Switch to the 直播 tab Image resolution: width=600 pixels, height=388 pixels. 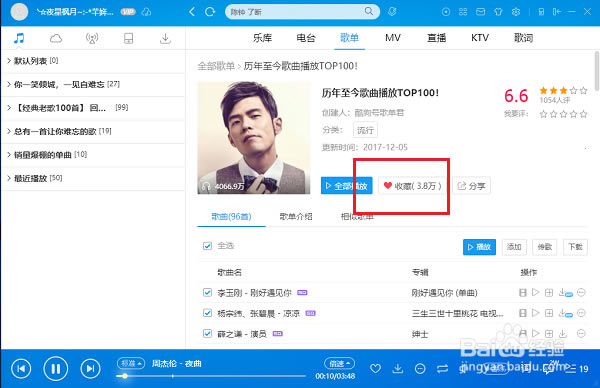(x=437, y=38)
